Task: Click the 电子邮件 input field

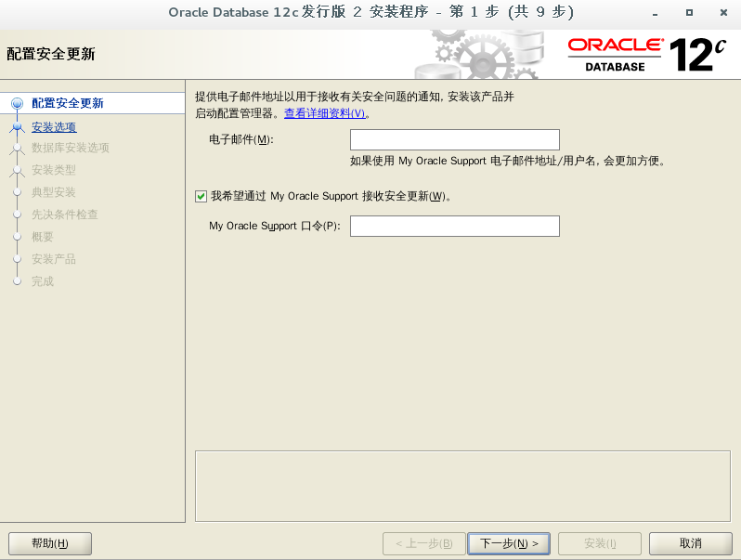Action: 455,140
